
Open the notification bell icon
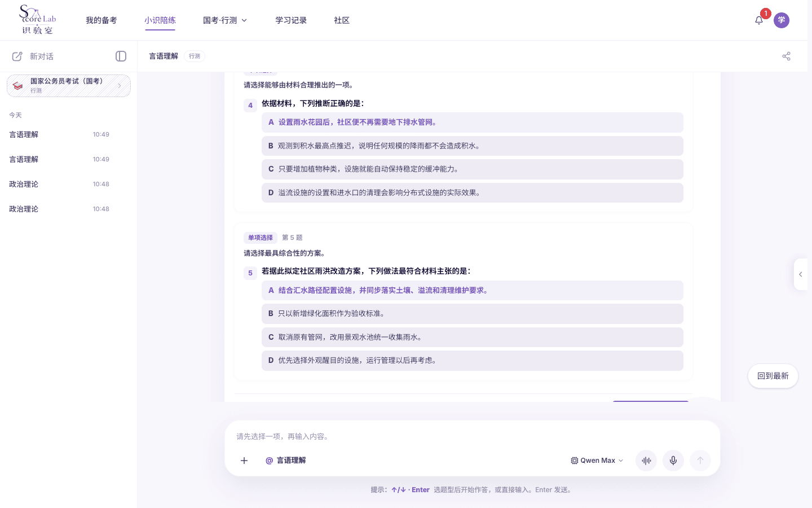759,20
